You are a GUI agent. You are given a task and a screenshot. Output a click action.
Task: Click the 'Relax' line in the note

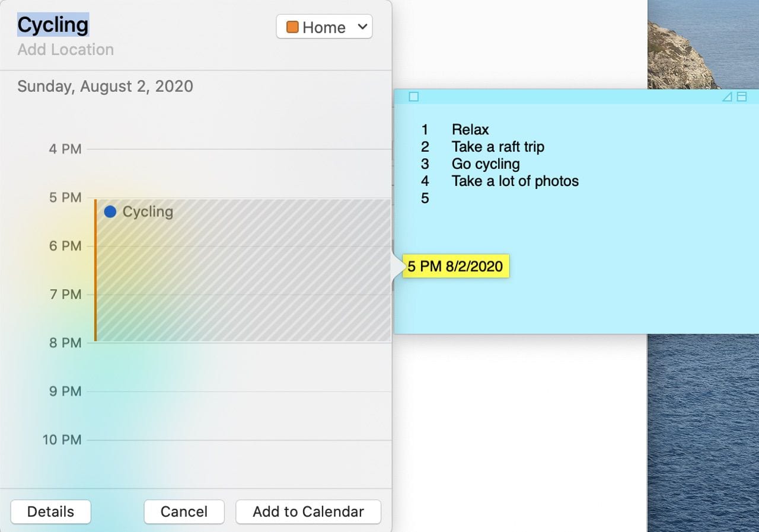(x=470, y=130)
